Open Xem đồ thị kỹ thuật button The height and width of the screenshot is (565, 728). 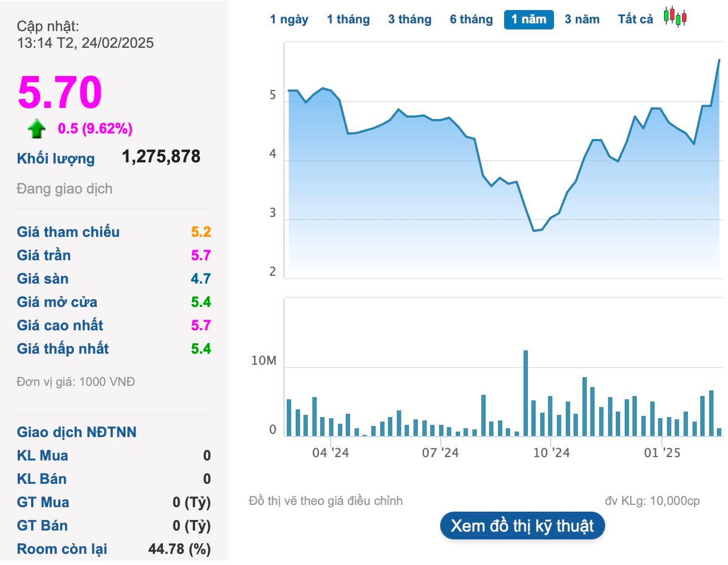pyautogui.click(x=522, y=526)
